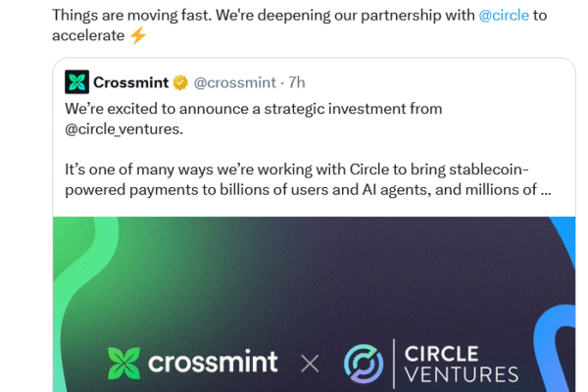Click the Crossmint profile avatar

[x=75, y=81]
